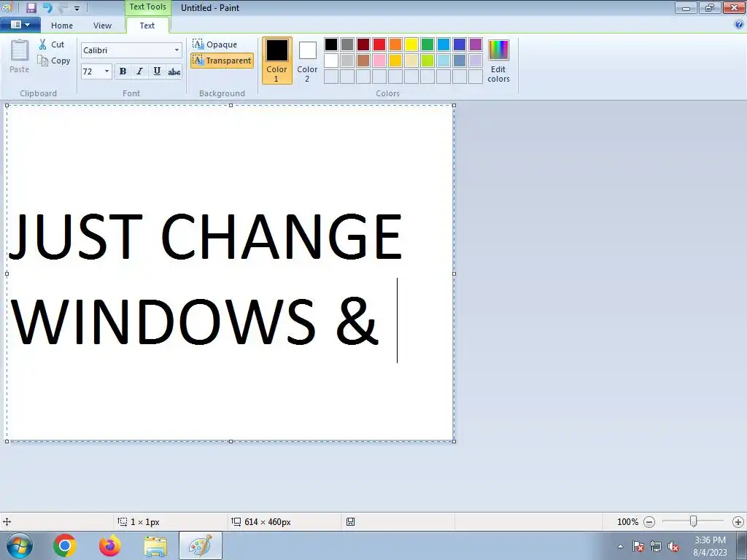
Task: Open Google Chrome from the taskbar
Action: pos(65,545)
